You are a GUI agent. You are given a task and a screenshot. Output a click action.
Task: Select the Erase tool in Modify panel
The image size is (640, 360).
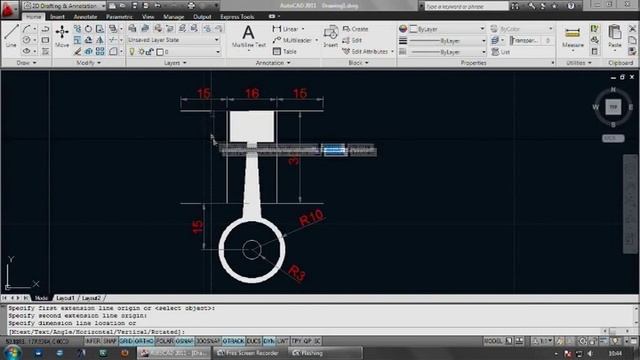(78, 52)
